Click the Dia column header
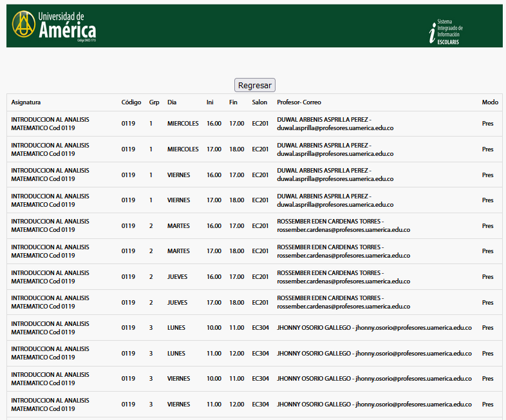 point(172,102)
